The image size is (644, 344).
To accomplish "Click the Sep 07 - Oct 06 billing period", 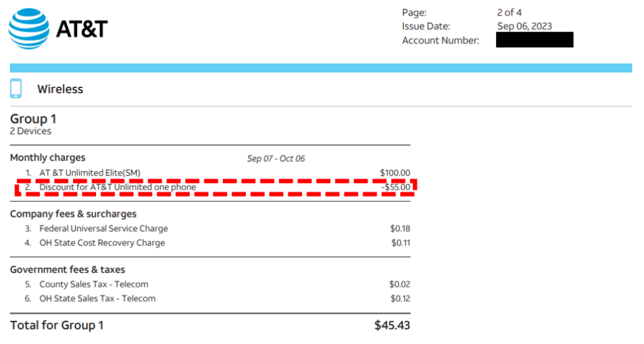I will pos(276,158).
